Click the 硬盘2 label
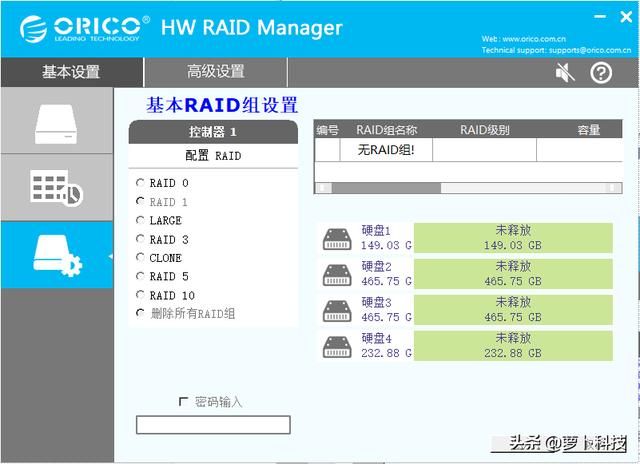This screenshot has height=464, width=640. pyautogui.click(x=376, y=266)
